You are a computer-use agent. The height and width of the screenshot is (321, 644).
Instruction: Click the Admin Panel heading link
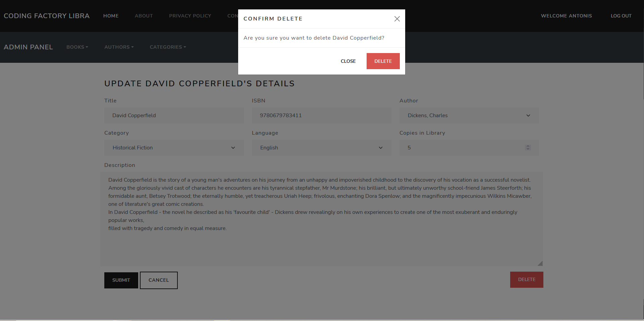(x=28, y=47)
